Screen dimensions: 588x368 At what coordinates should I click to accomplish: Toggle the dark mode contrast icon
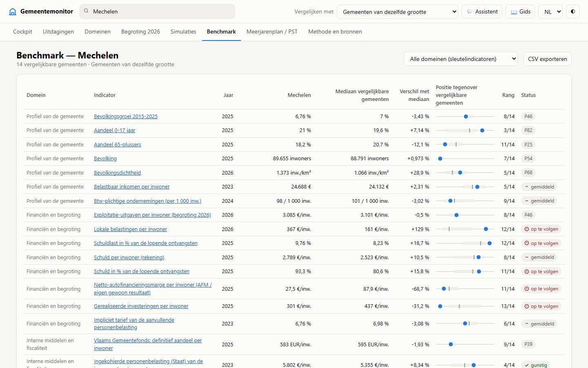pyautogui.click(x=573, y=11)
